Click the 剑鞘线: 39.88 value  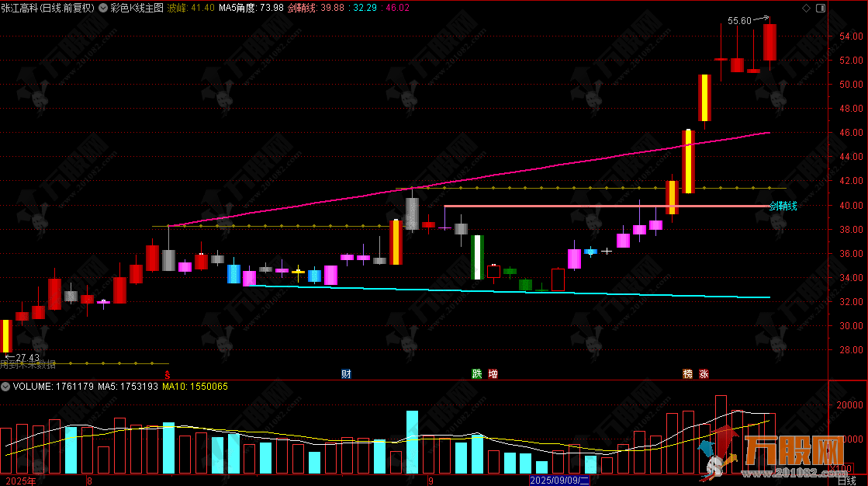pyautogui.click(x=316, y=8)
